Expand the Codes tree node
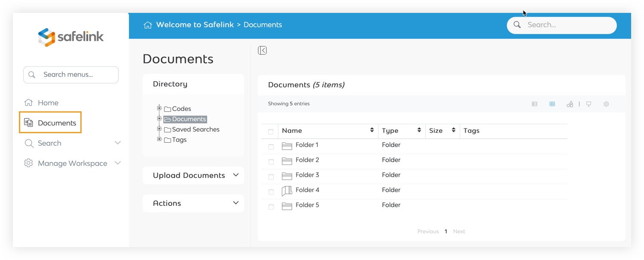Image resolution: width=644 pixels, height=260 pixels. pos(159,108)
